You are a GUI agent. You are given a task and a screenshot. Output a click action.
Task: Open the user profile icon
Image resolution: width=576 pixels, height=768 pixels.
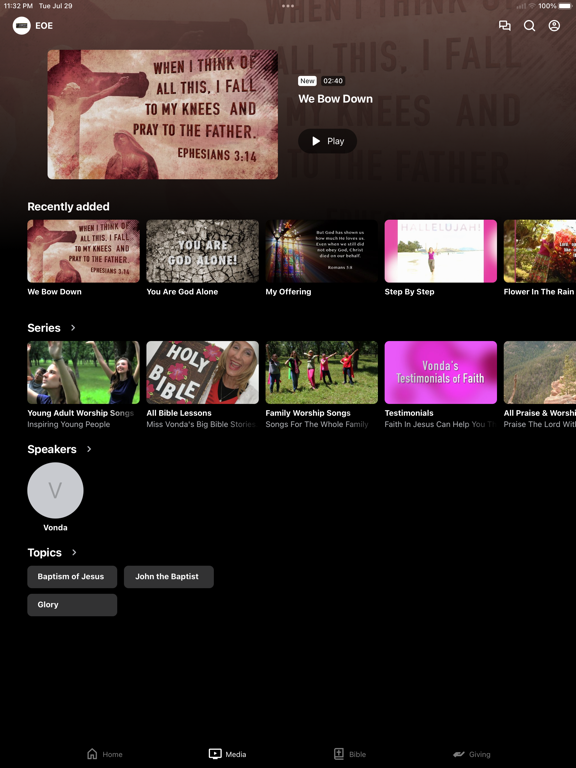tap(554, 25)
